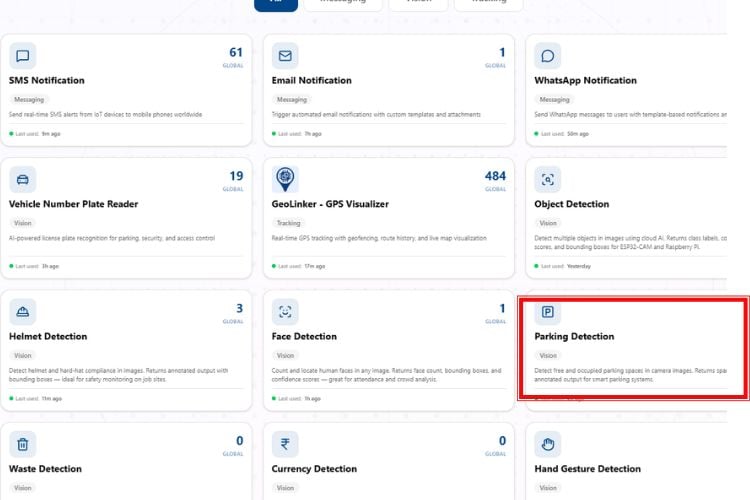Open the SMS Notification card title
The height and width of the screenshot is (500, 750).
(47, 80)
